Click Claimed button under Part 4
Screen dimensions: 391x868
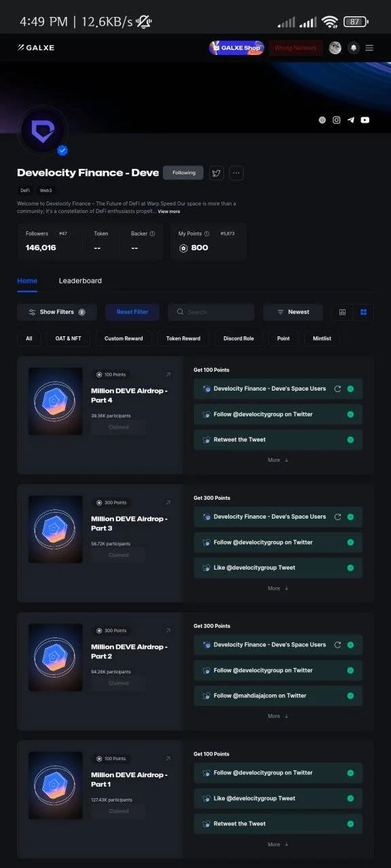tap(118, 427)
